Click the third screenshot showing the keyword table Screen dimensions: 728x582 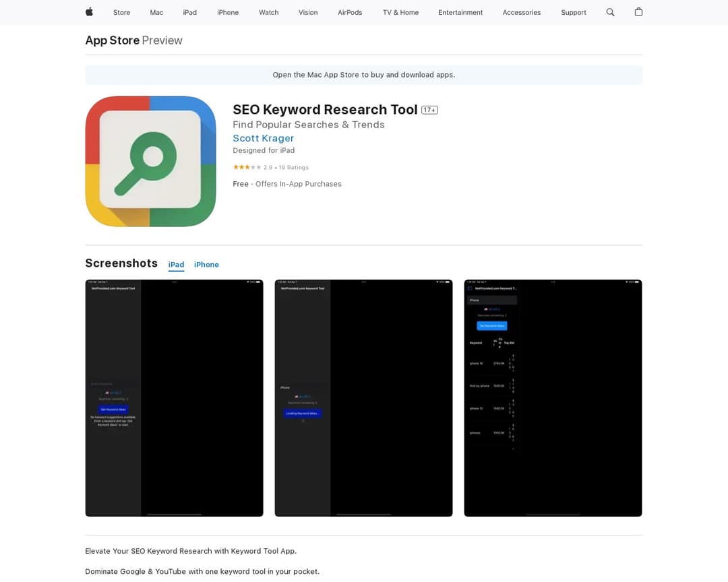[553, 397]
